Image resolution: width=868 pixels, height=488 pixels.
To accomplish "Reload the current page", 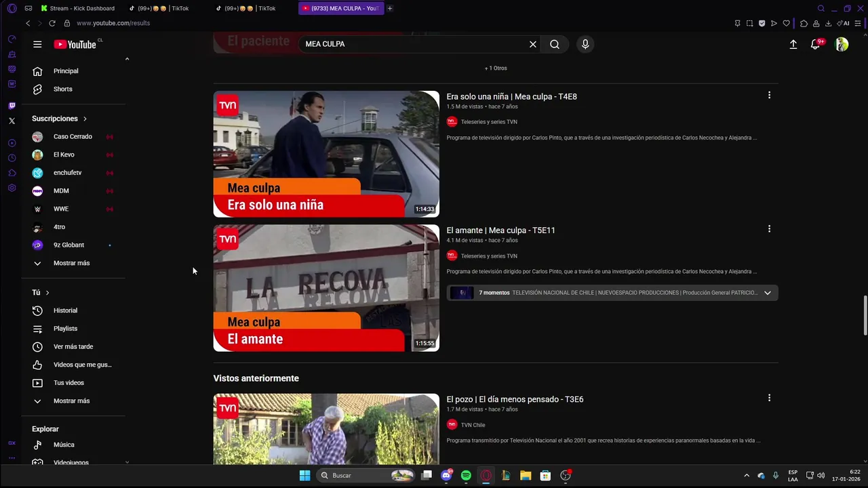I will (x=52, y=23).
